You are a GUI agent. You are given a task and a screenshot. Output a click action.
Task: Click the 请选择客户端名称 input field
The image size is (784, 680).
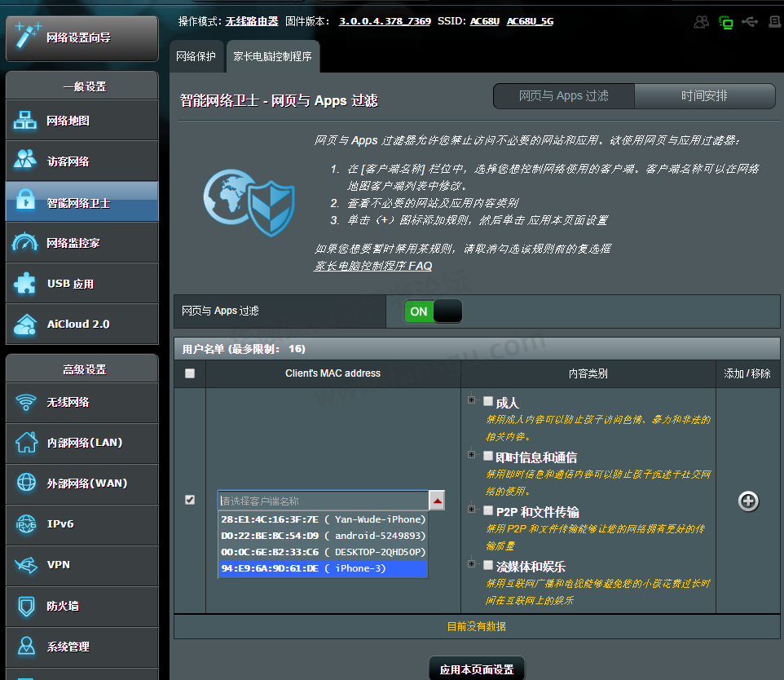click(x=324, y=501)
